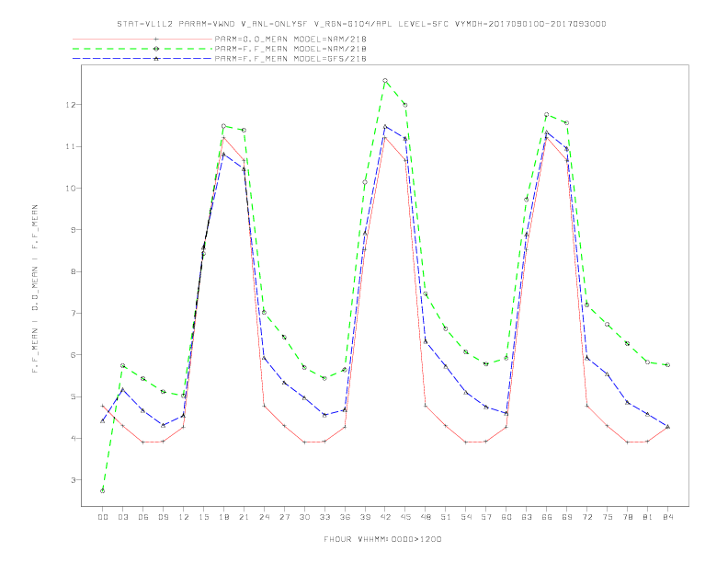Click green circle data point at hour 18
This screenshot has height=563, width=728.
223,126
